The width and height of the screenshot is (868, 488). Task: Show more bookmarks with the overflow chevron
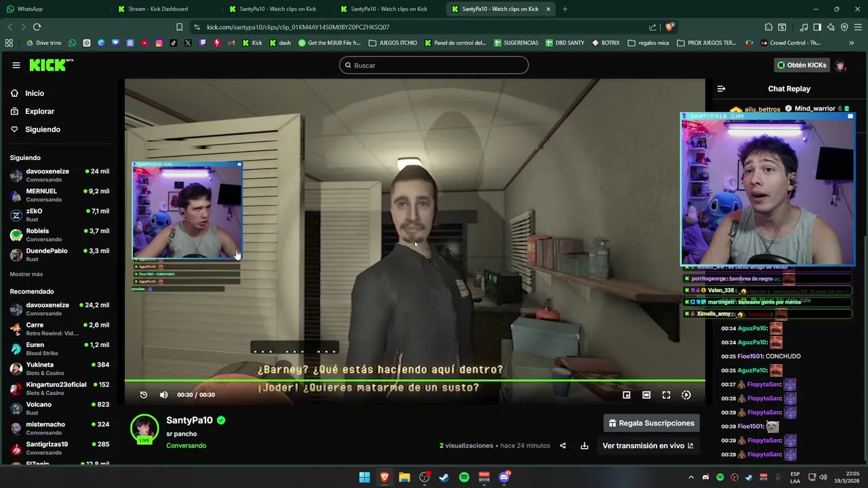click(x=852, y=43)
